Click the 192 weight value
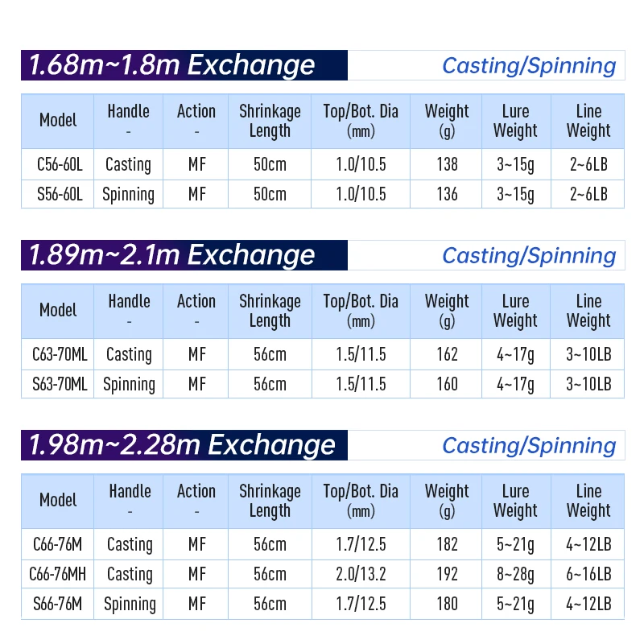This screenshot has height=644, width=644. (x=446, y=574)
